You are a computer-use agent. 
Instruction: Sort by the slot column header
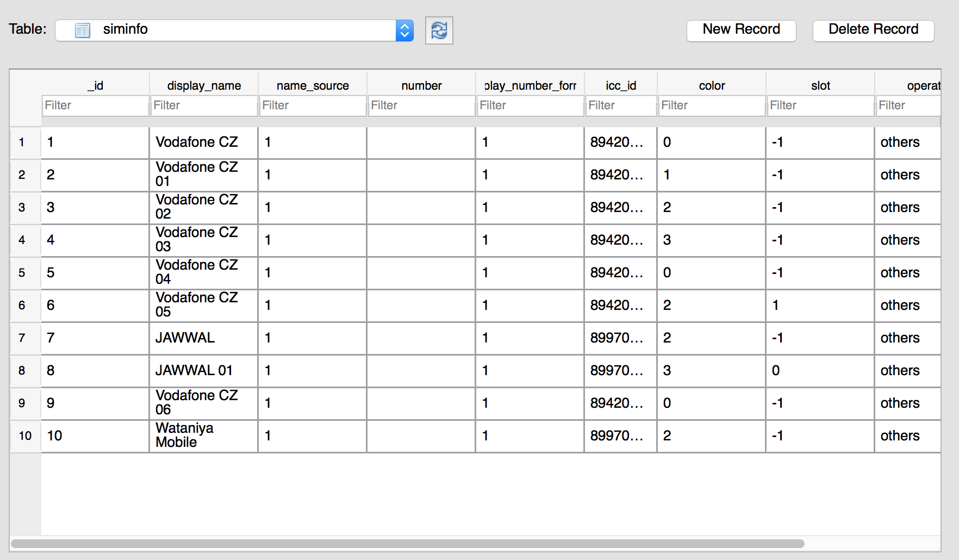(x=820, y=85)
